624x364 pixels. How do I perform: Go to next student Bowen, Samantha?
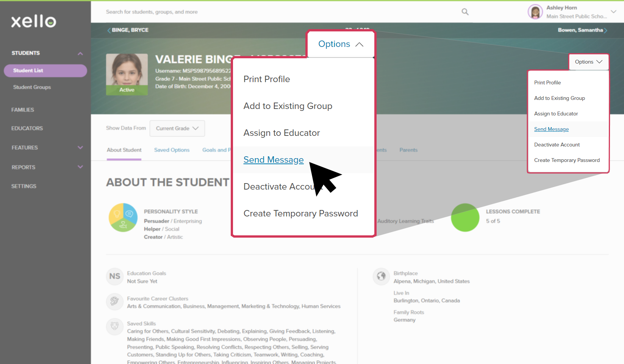(x=582, y=30)
